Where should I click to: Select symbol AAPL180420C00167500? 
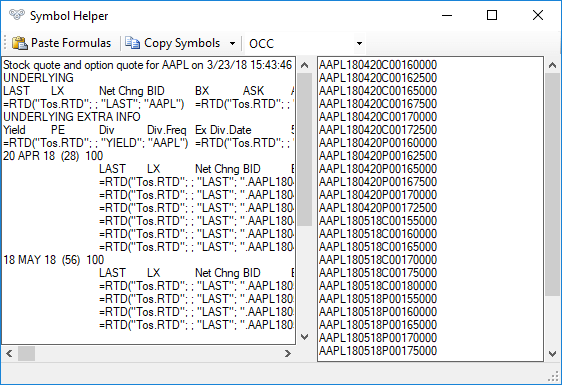point(378,104)
